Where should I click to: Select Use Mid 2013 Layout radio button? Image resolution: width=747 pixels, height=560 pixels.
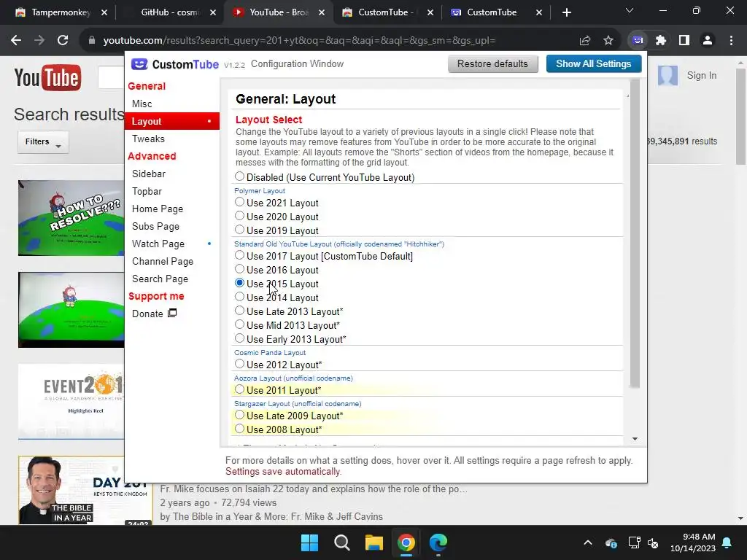click(239, 324)
